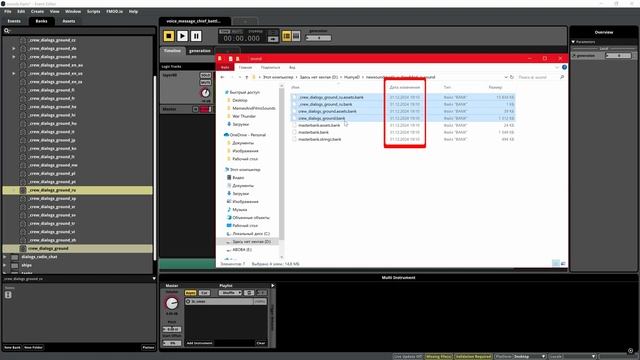Image resolution: width=640 pixels, height=360 pixels.
Task: Toggle the Cut button in the Playlist
Action: pyautogui.click(x=204, y=293)
